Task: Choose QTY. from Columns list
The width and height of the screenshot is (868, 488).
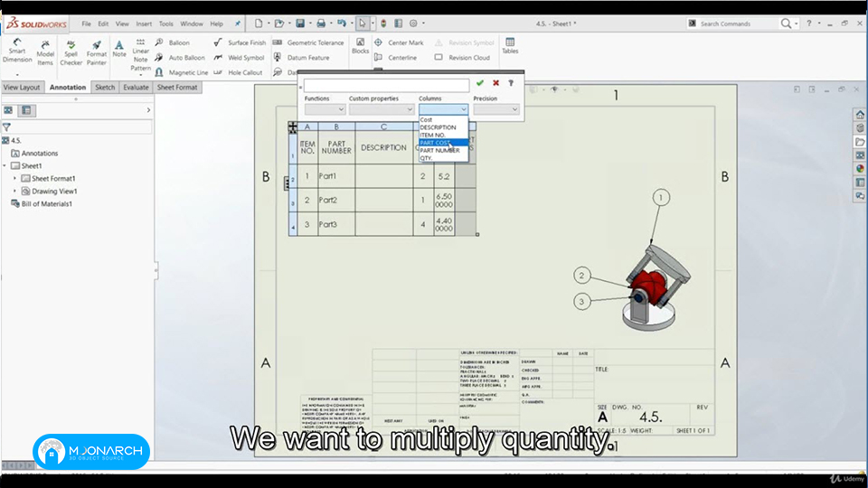Action: (443, 158)
